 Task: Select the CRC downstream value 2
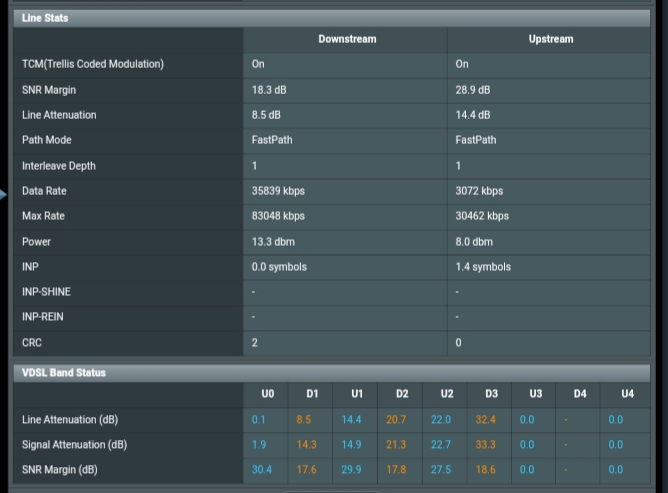(x=254, y=343)
